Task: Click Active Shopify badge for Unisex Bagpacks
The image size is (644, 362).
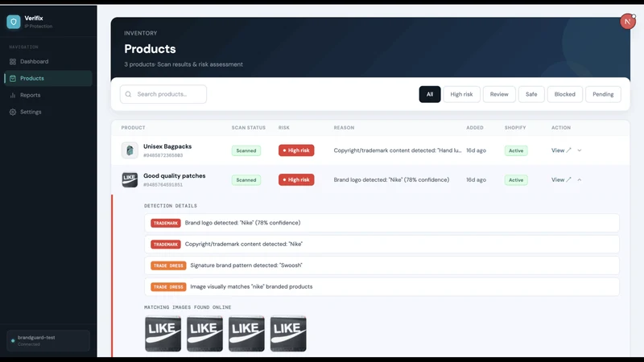Action: coord(516,150)
